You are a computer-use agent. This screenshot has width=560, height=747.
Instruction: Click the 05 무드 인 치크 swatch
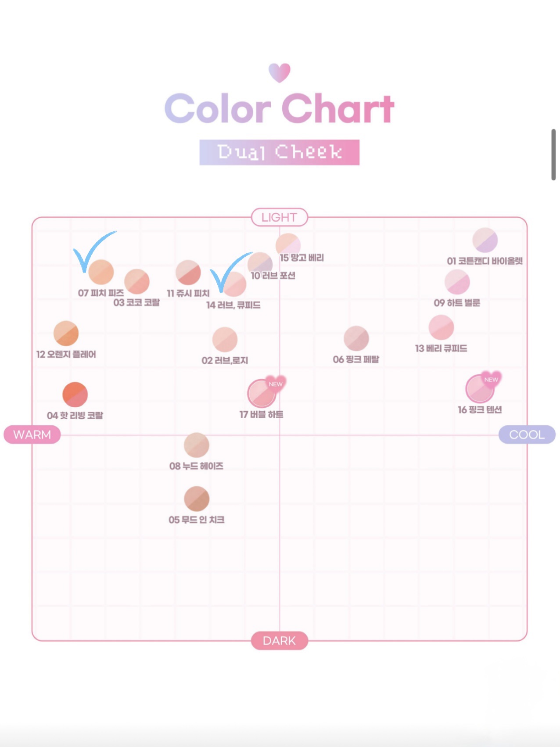point(197,499)
